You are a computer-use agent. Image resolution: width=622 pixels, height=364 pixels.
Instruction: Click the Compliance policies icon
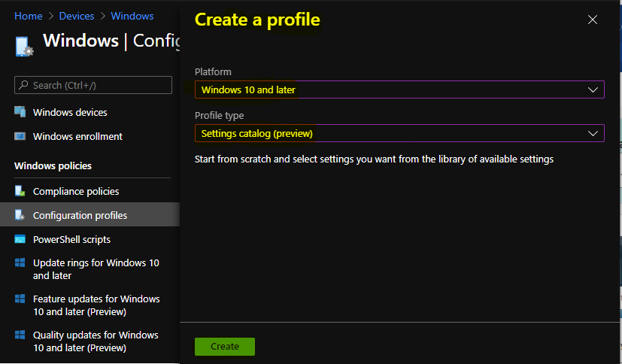pyautogui.click(x=20, y=191)
